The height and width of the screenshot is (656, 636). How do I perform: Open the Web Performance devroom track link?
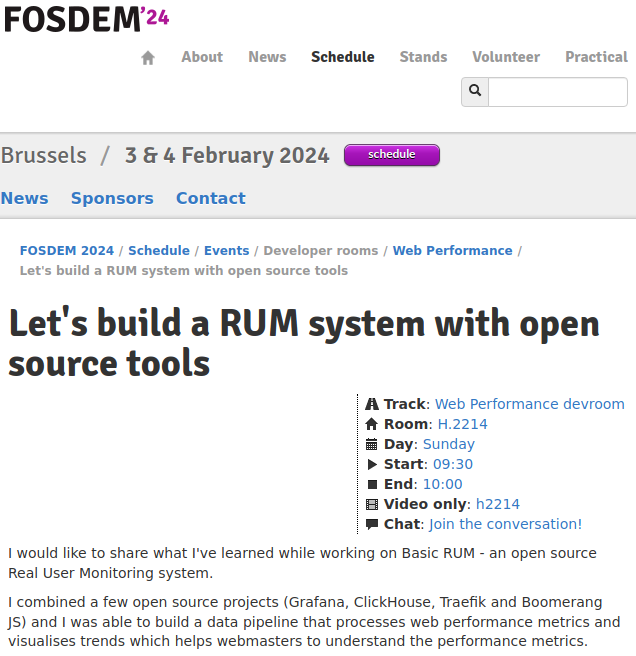(x=530, y=404)
